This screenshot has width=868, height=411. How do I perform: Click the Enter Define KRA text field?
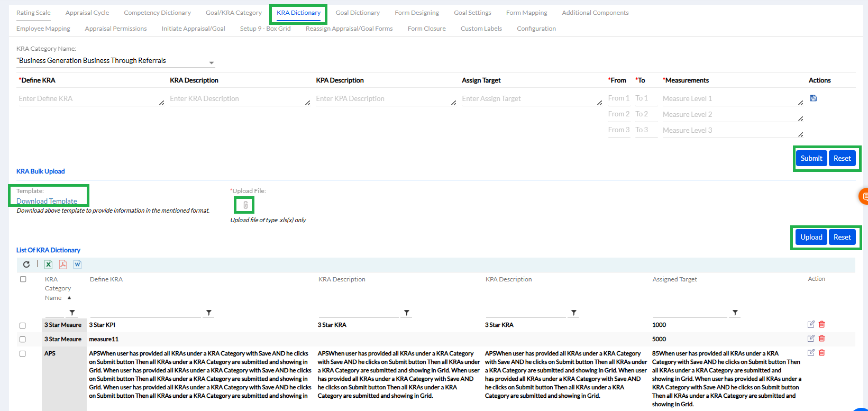click(89, 99)
